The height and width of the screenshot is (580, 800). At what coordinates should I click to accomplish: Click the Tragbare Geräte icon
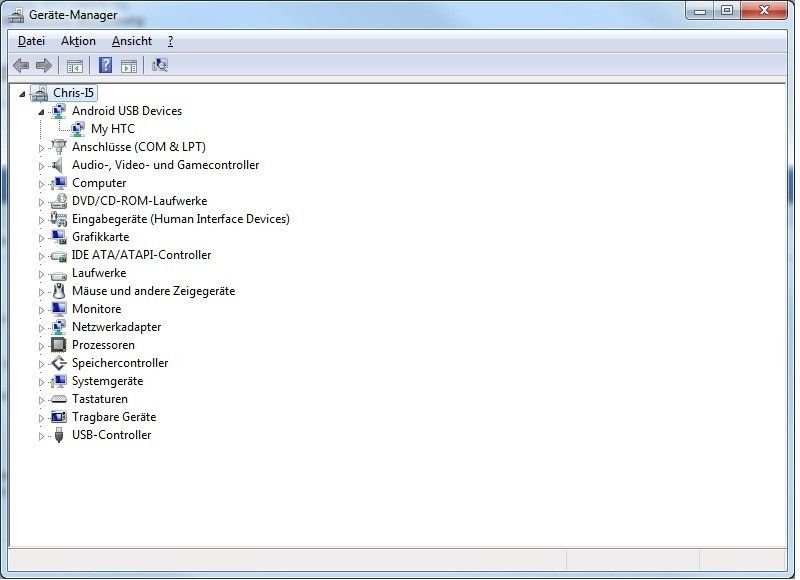coord(59,417)
